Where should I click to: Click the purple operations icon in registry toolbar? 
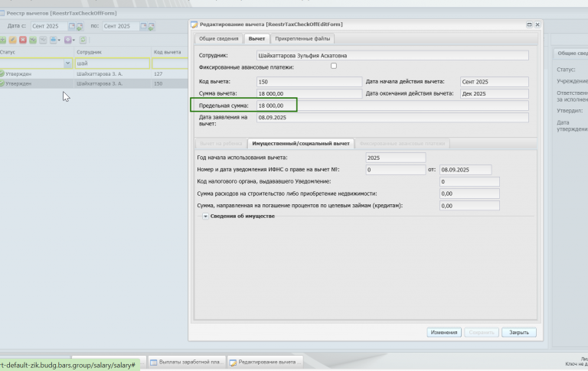(68, 40)
